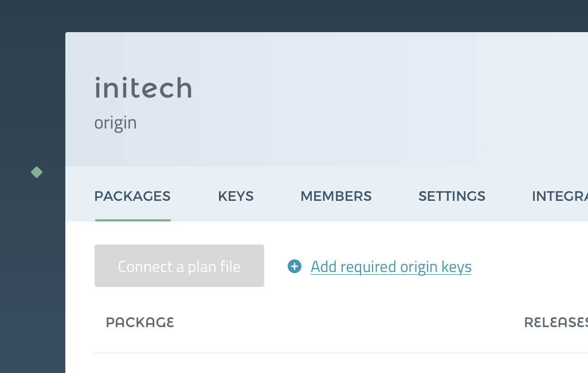588x373 pixels.
Task: Go to the Integrations tab
Action: coord(560,196)
